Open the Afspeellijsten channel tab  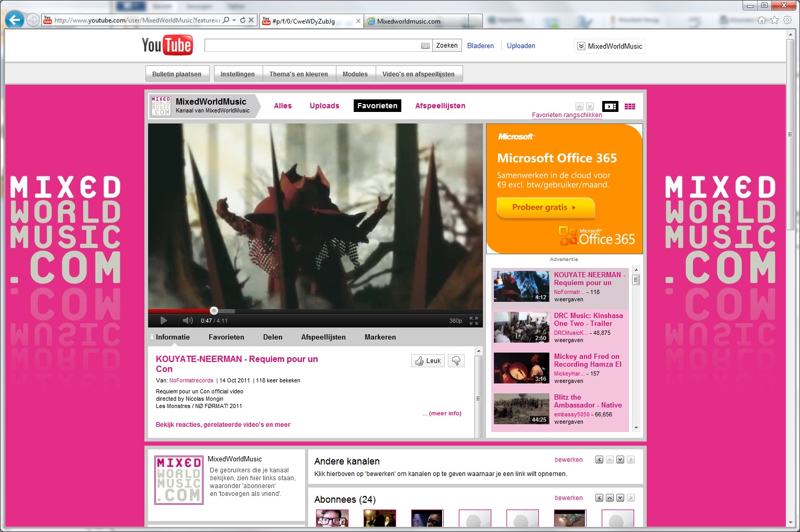point(441,106)
